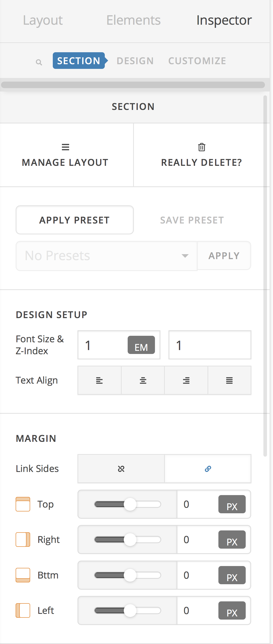Switch to the Elements tab

(133, 20)
